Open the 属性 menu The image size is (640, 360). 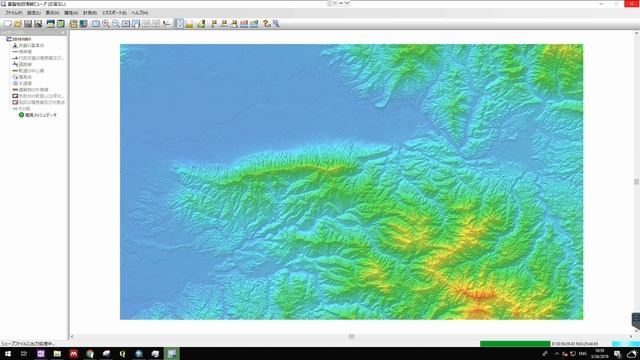71,13
